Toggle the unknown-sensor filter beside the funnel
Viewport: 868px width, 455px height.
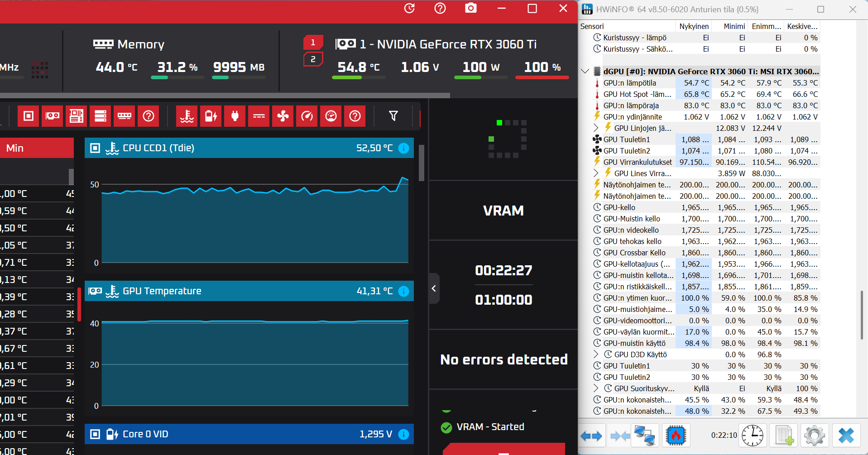pos(355,116)
